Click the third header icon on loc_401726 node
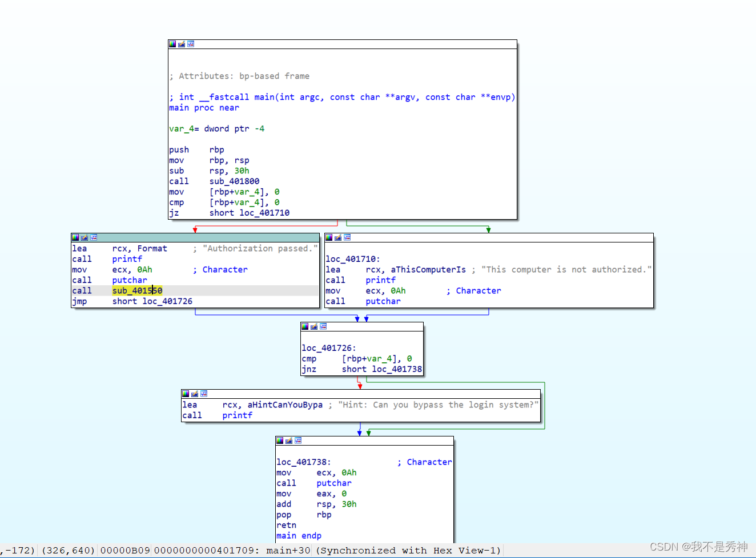The image size is (756, 558). pos(323,326)
